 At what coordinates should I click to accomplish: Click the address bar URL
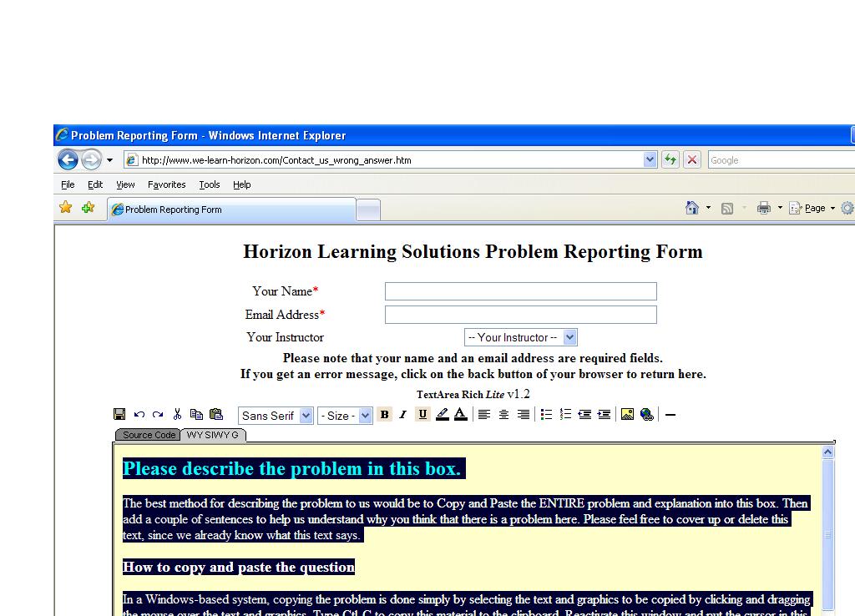tap(276, 160)
